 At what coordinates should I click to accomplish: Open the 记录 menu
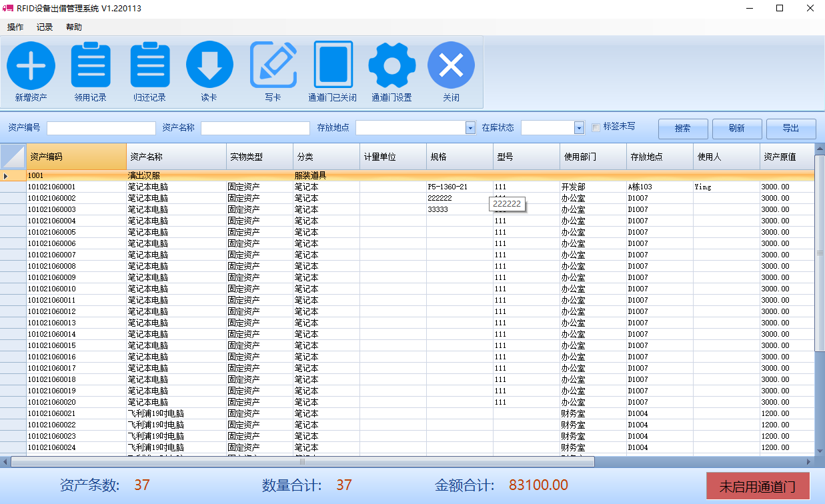pyautogui.click(x=44, y=27)
